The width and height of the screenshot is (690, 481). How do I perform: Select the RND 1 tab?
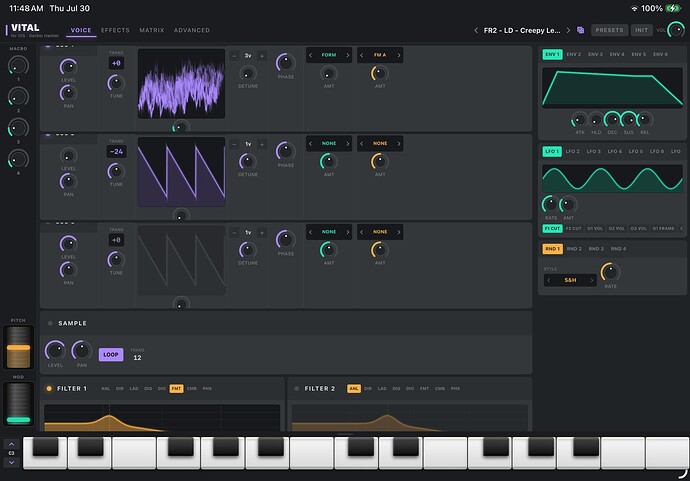tap(552, 249)
